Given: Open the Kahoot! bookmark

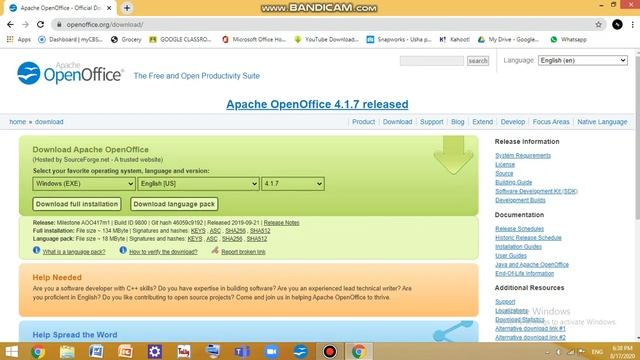Looking at the screenshot, I should coord(454,40).
